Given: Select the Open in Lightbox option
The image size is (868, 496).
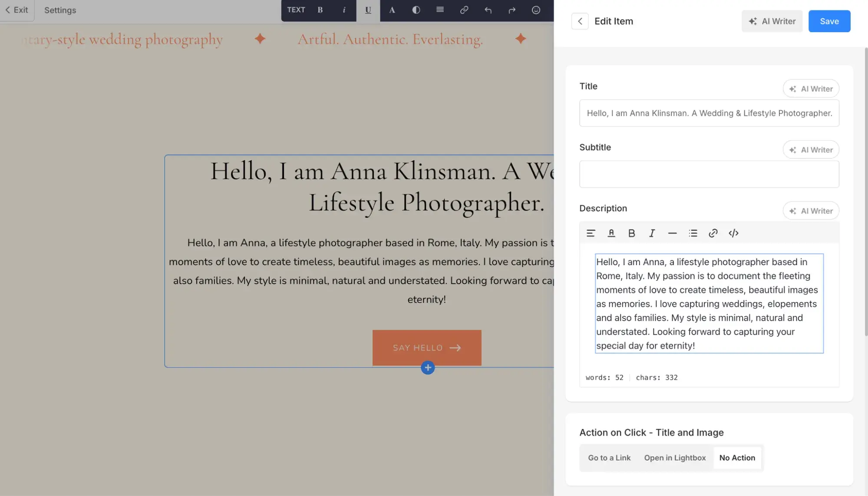Looking at the screenshot, I should click(x=675, y=458).
